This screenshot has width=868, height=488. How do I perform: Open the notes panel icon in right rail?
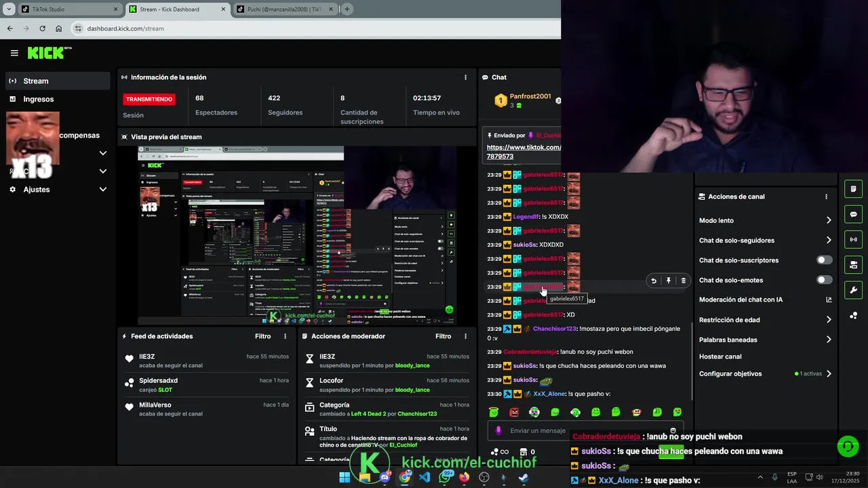tap(853, 189)
